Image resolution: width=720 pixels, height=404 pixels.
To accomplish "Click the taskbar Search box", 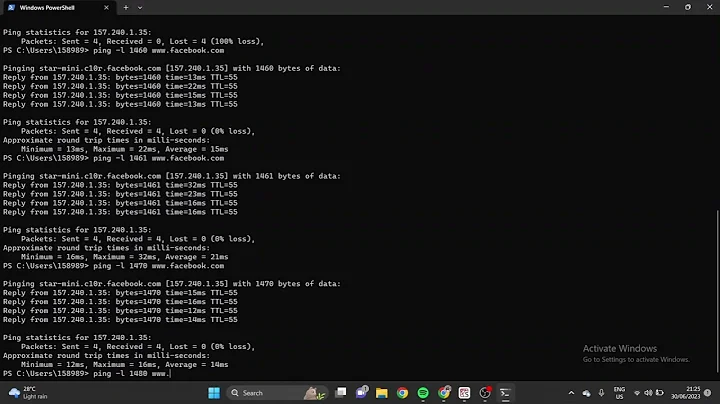I will click(x=277, y=393).
